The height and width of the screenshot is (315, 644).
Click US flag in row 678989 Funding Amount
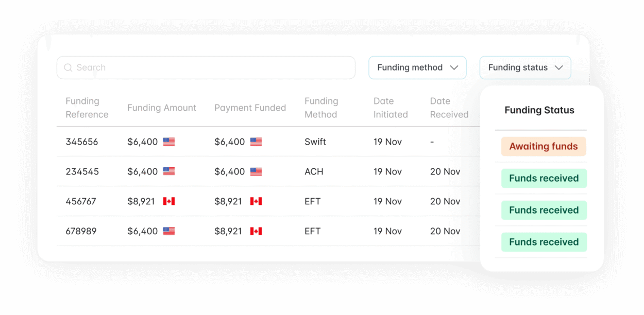[169, 231]
